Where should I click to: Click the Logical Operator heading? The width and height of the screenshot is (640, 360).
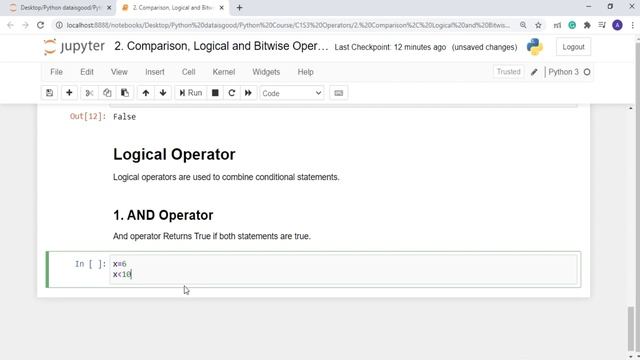[174, 154]
